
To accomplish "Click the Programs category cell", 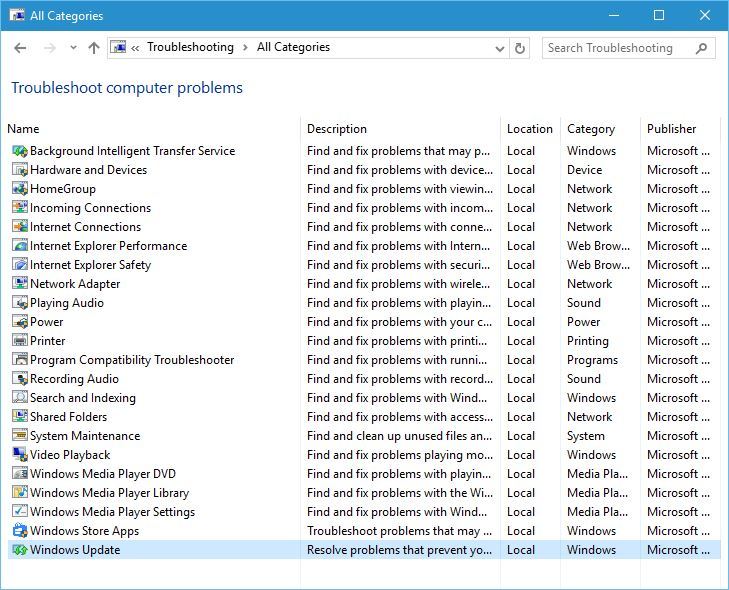I will click(592, 360).
